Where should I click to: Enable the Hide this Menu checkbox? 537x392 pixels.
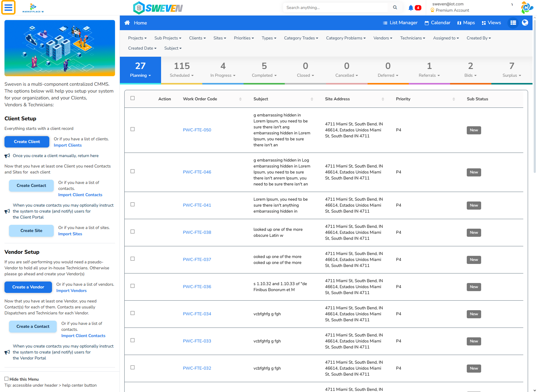click(7, 379)
